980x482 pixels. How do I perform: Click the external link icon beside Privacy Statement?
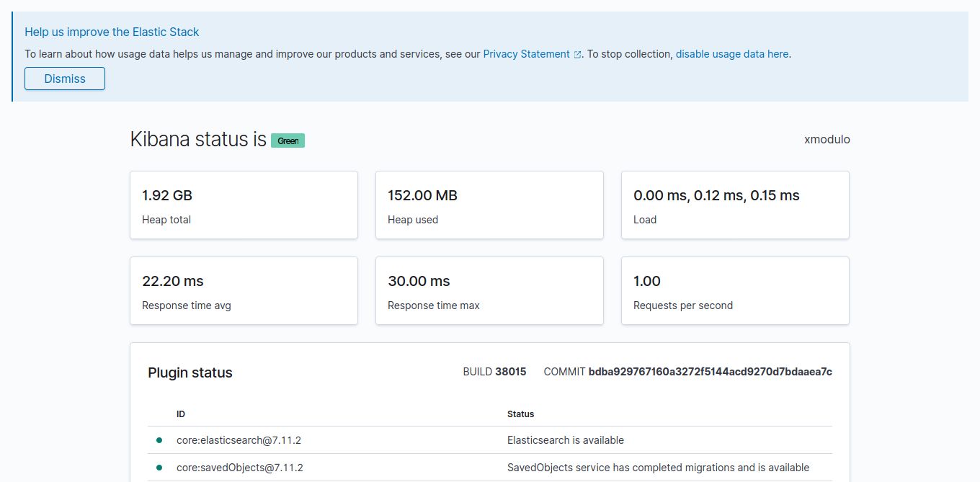(577, 55)
